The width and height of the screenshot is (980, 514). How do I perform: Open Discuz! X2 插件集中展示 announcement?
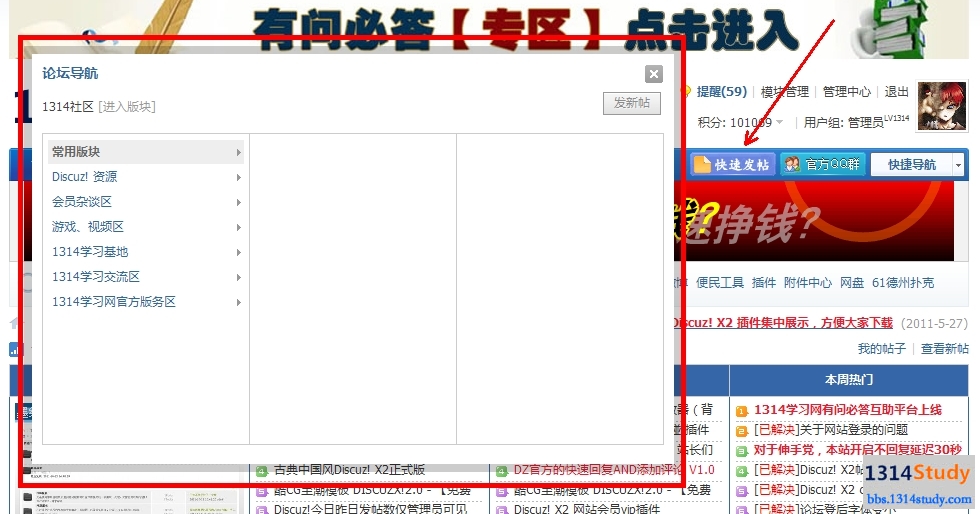[x=783, y=323]
